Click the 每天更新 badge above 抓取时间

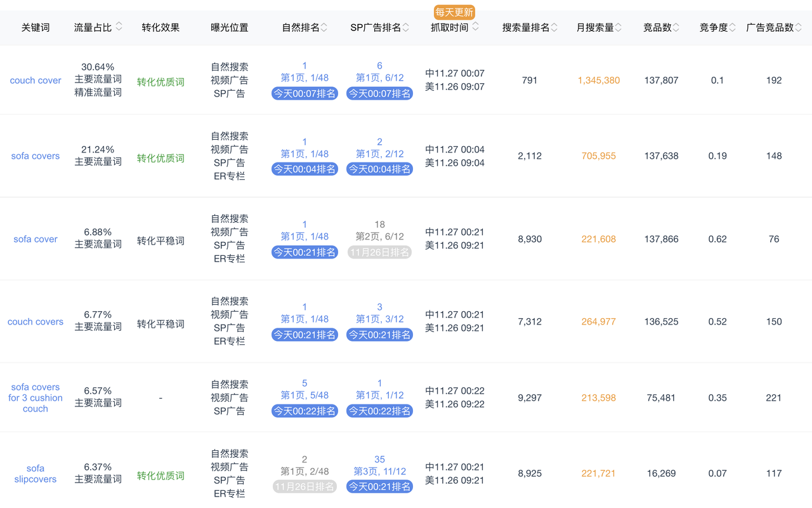pos(454,12)
